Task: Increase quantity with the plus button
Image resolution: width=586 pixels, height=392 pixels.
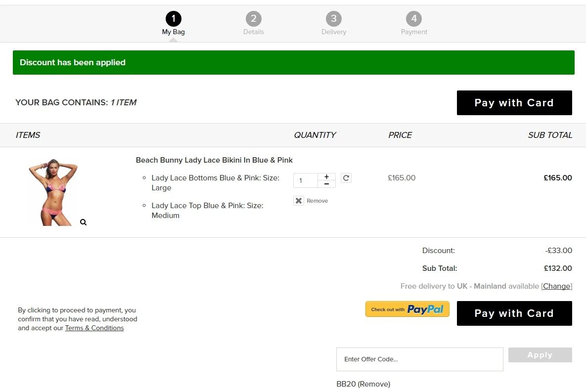Action: (327, 177)
